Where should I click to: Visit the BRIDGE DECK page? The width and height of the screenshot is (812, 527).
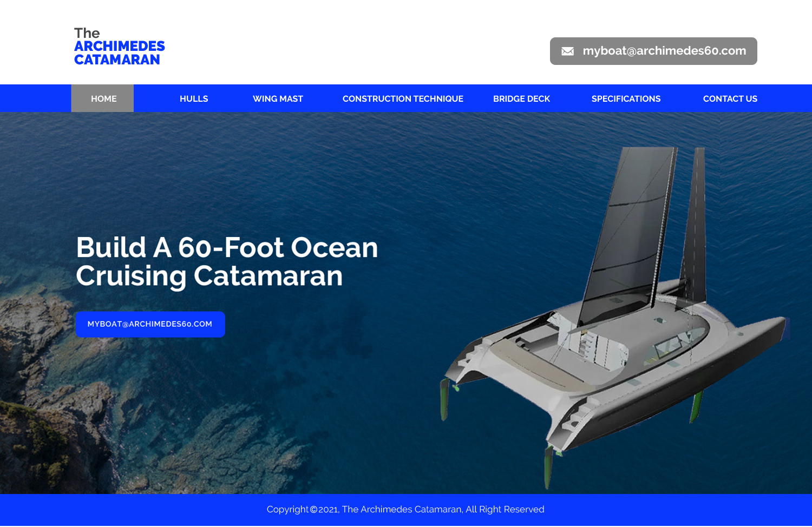point(521,98)
